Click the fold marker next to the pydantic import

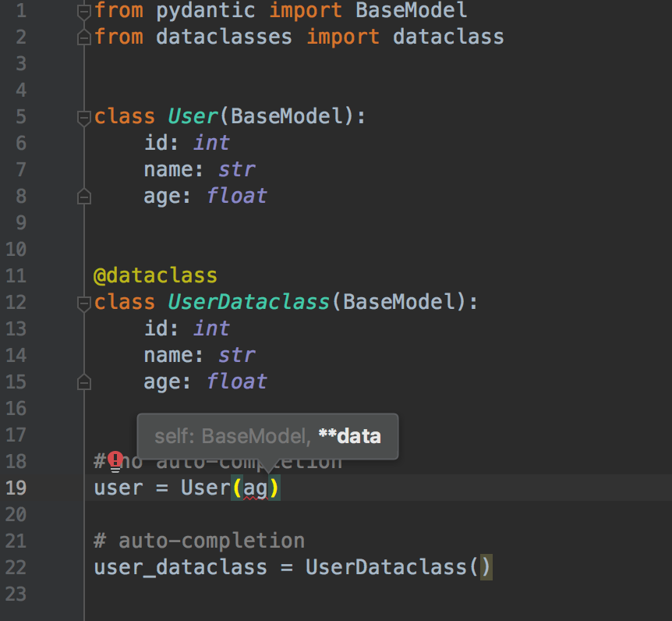pos(83,10)
